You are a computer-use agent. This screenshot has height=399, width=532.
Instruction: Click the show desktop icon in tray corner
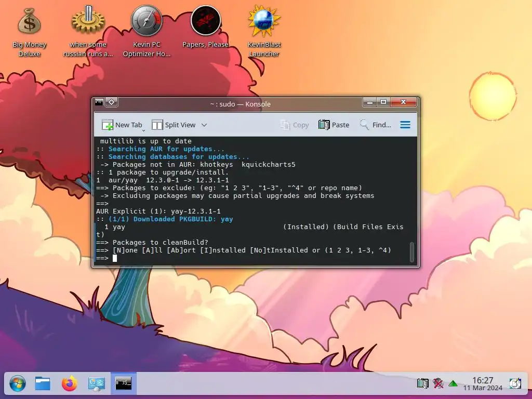[x=515, y=383]
